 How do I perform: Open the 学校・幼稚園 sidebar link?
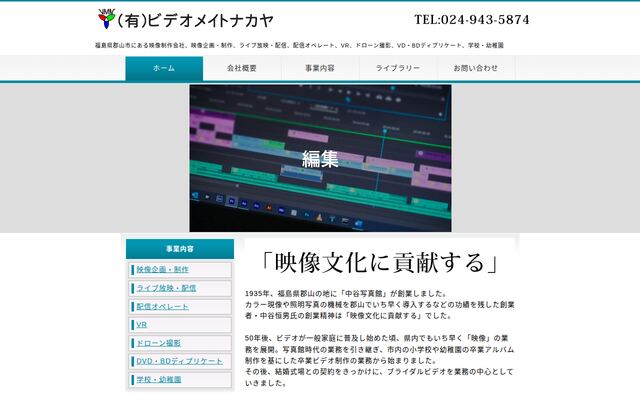(x=159, y=380)
